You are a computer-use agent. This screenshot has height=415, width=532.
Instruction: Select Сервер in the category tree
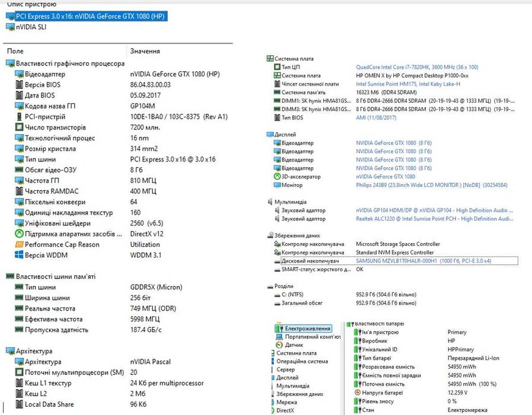point(286,369)
